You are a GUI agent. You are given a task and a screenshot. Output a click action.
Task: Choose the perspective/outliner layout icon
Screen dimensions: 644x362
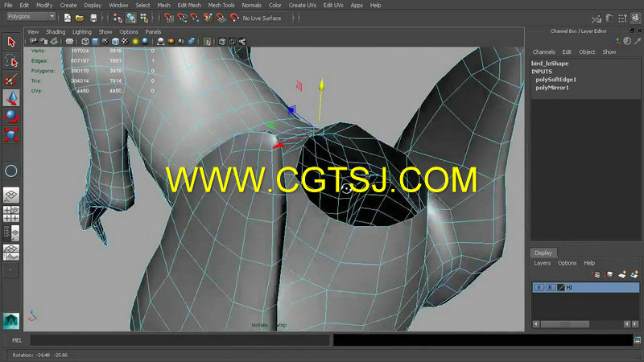[11, 233]
